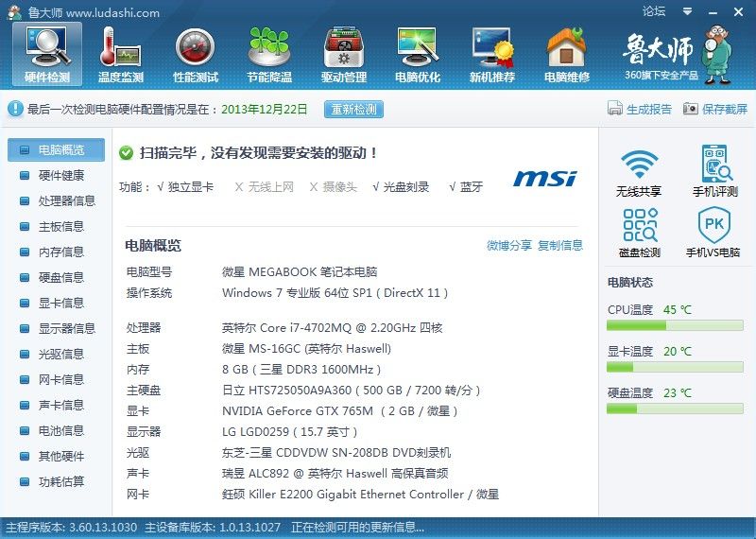Viewport: 756px width, 539px height.
Task: Click the graphics value GeForce GTX 765M
Action: pos(340,411)
